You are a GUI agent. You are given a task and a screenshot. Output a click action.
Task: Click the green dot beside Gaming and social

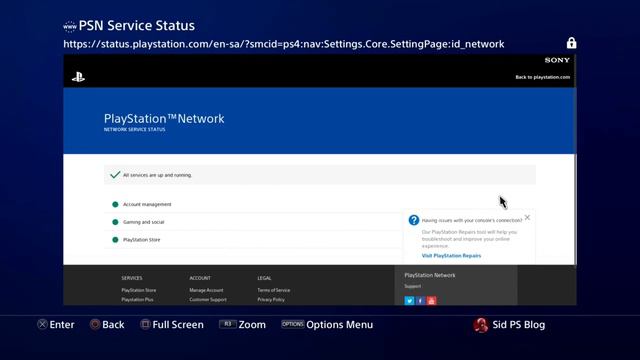click(x=115, y=222)
